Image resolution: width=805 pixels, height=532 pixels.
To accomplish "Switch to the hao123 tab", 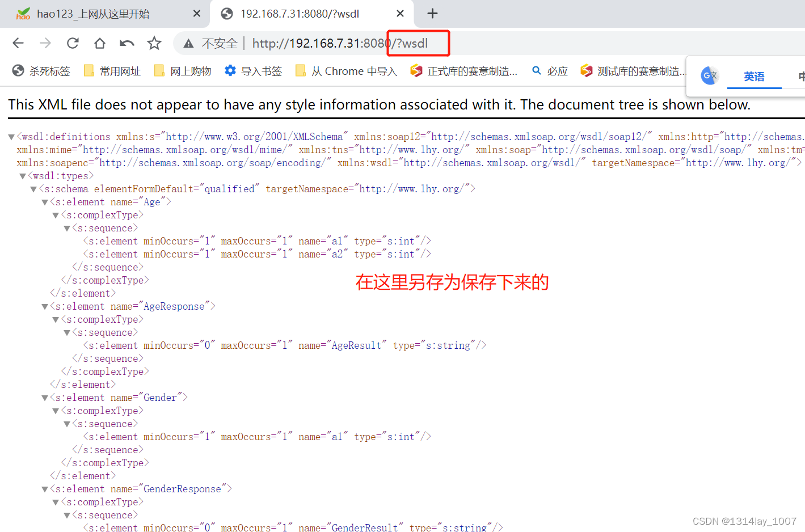I will (x=105, y=14).
